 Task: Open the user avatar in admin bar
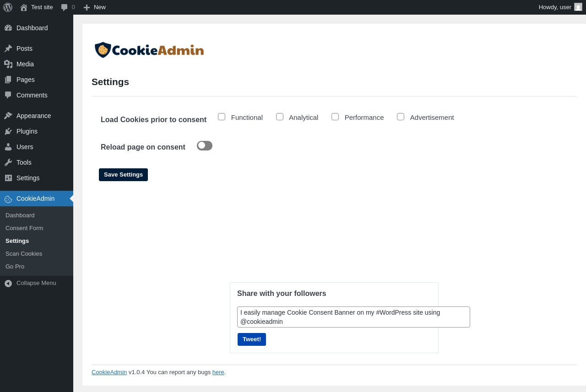578,7
